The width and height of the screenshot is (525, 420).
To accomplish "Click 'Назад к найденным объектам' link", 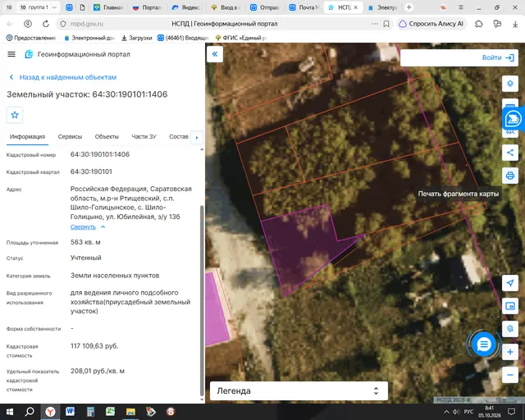I will click(67, 77).
